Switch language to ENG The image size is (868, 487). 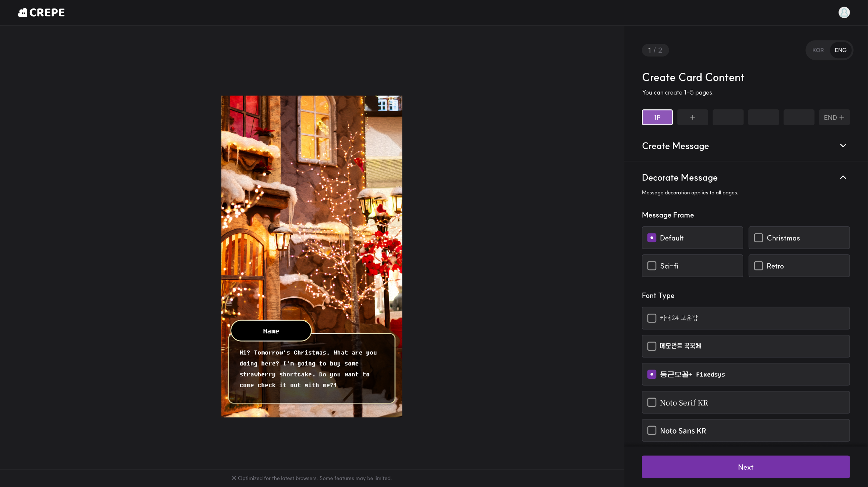(x=840, y=50)
